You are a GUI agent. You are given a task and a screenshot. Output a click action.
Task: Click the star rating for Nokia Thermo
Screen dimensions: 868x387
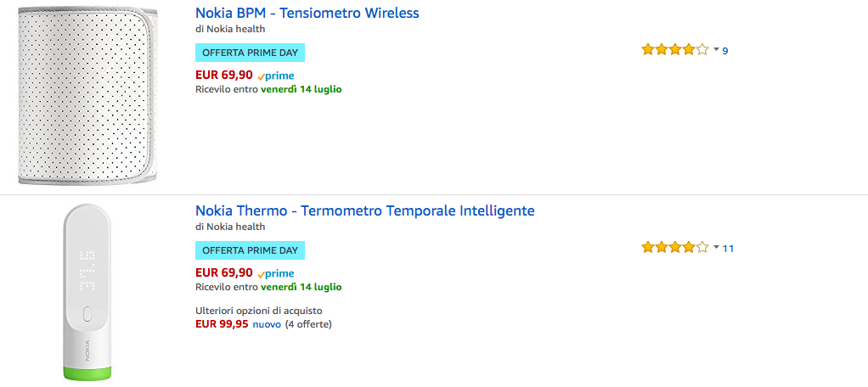tap(674, 248)
